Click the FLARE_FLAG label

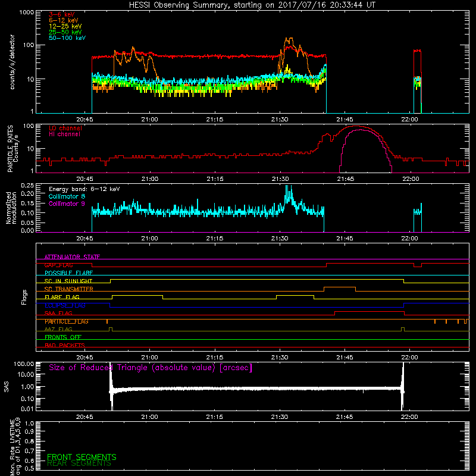62,297
